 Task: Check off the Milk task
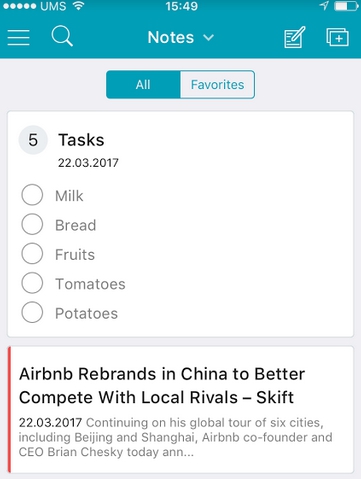pos(32,195)
